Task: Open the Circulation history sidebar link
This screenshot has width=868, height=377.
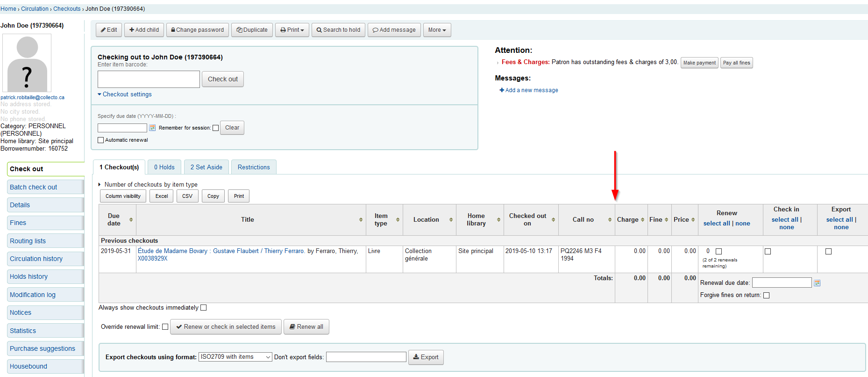Action: point(36,259)
